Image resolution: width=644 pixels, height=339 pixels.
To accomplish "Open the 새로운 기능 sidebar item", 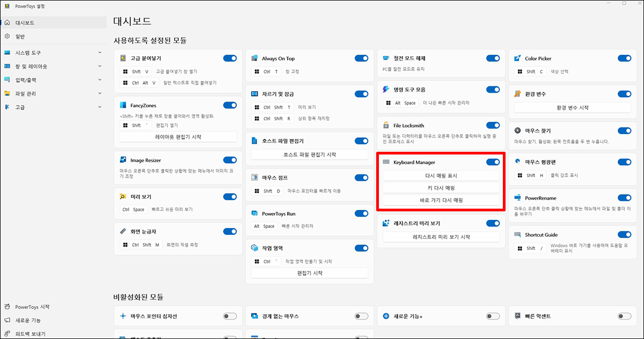I will (54, 320).
